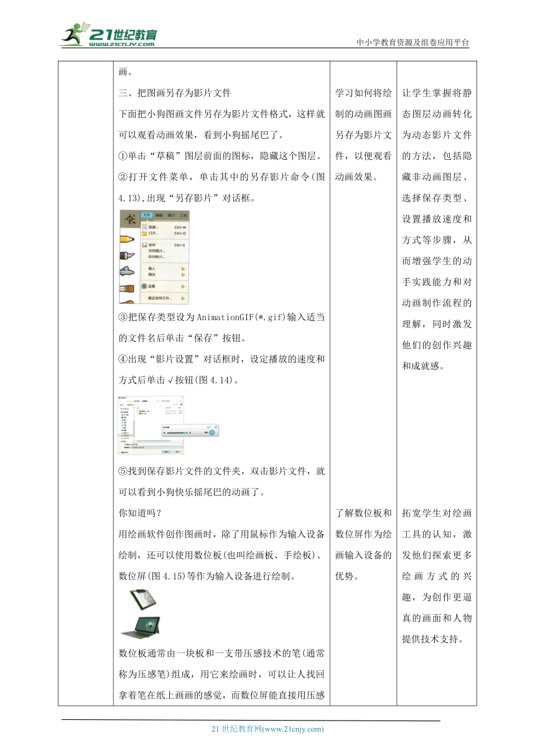This screenshot has height=756, width=535.
Task: Choose 另存影片 from the 文件 menu
Action: pos(156,256)
